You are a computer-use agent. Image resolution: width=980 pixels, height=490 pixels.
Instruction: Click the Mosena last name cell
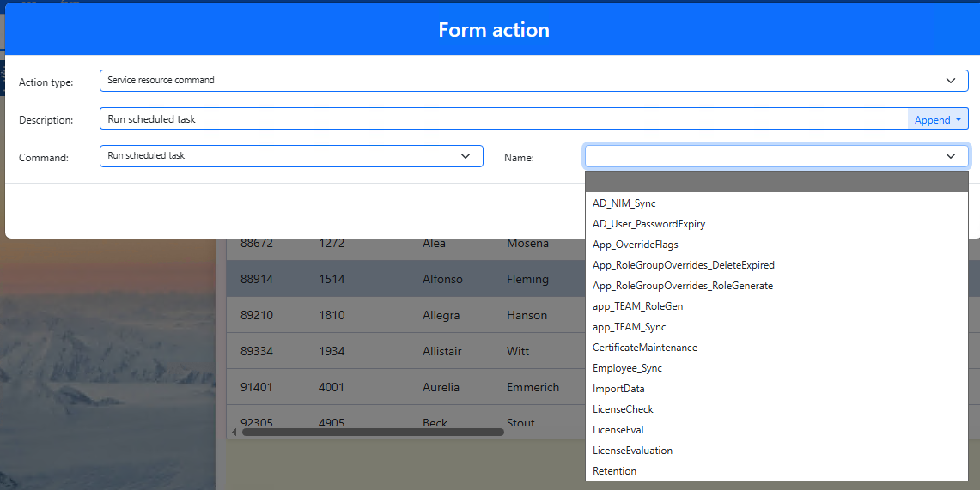pyautogui.click(x=527, y=244)
